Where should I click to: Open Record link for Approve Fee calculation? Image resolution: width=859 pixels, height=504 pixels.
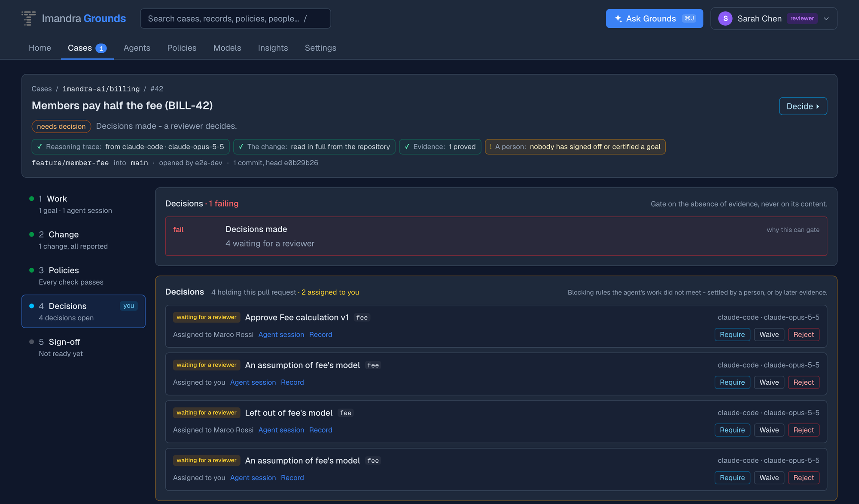[x=320, y=334]
